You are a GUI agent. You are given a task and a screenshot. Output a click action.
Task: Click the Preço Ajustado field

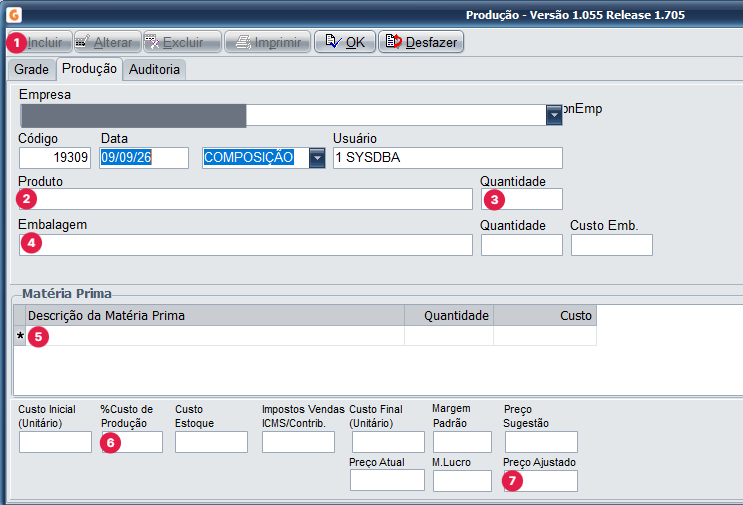click(x=541, y=481)
